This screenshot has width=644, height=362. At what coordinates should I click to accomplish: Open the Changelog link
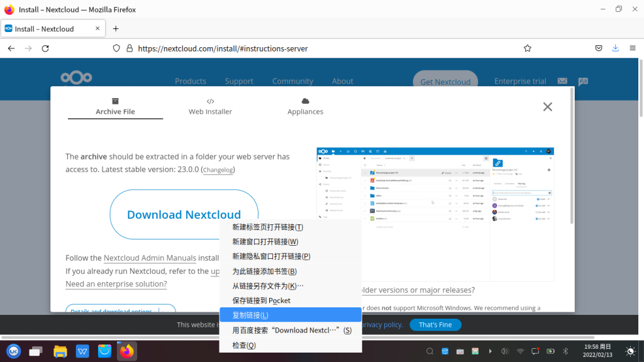(x=218, y=170)
